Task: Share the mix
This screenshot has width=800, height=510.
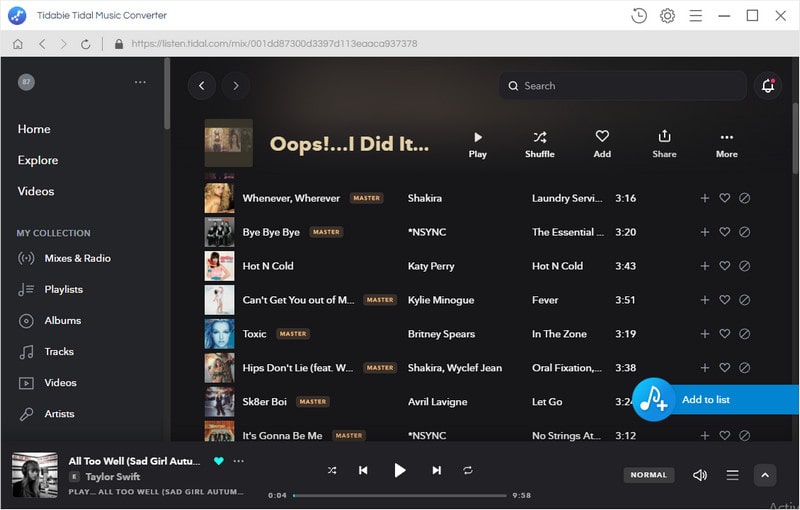Action: click(x=664, y=145)
